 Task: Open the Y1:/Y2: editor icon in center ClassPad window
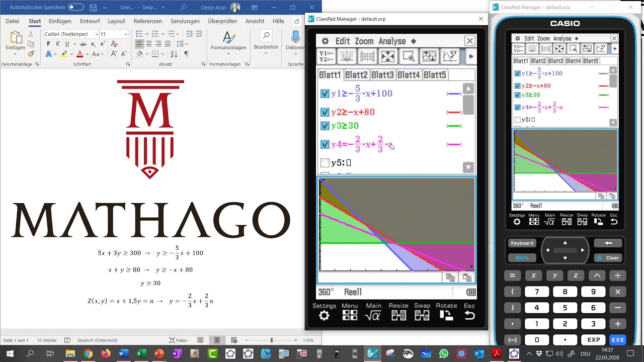(327, 56)
